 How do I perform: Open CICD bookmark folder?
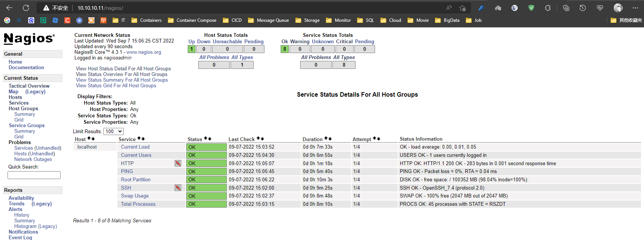(x=232, y=20)
